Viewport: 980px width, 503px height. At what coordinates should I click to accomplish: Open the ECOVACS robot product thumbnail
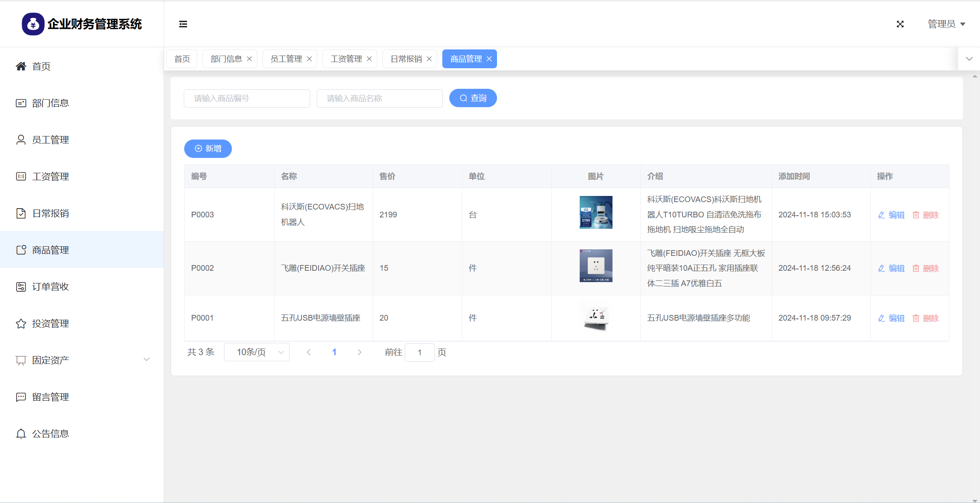coord(596,212)
